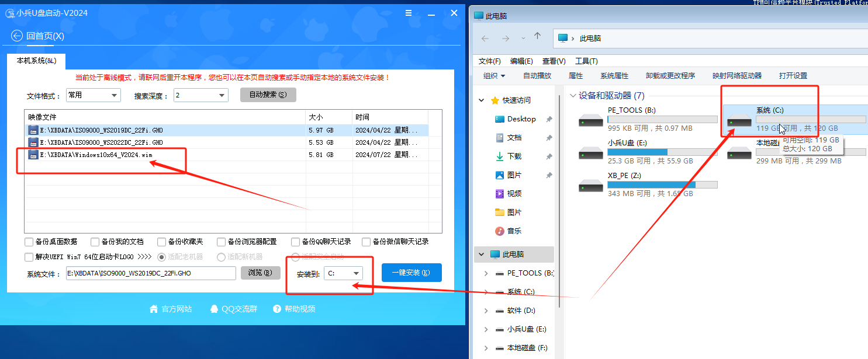Click the 此电脑 monitor icon in the navigation tree
This screenshot has height=359, width=868.
coord(495,255)
